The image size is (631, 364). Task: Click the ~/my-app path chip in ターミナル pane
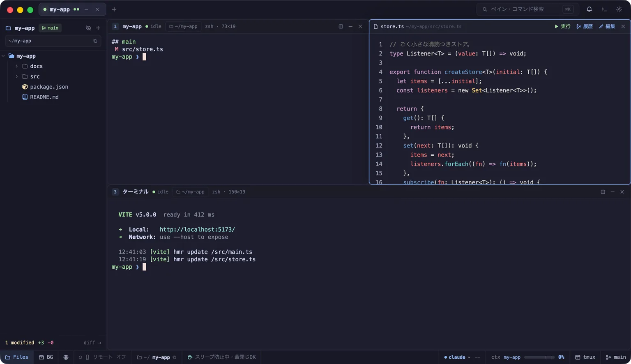[190, 192]
